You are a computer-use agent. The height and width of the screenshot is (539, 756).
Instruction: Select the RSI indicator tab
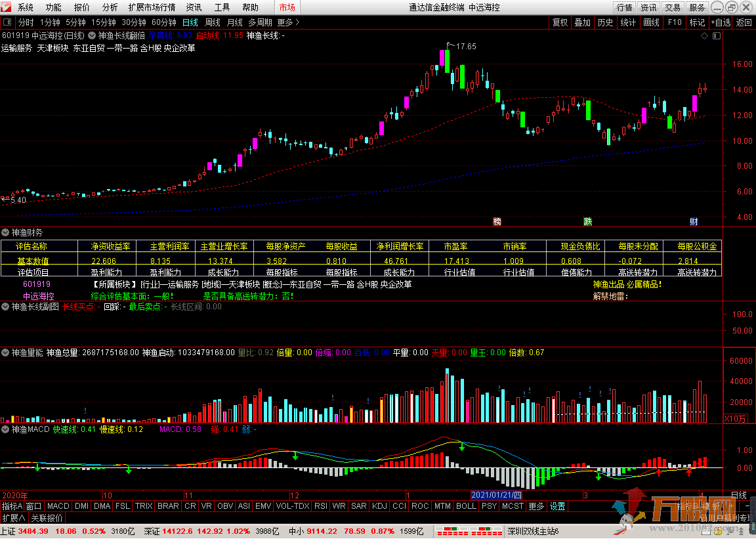(321, 506)
